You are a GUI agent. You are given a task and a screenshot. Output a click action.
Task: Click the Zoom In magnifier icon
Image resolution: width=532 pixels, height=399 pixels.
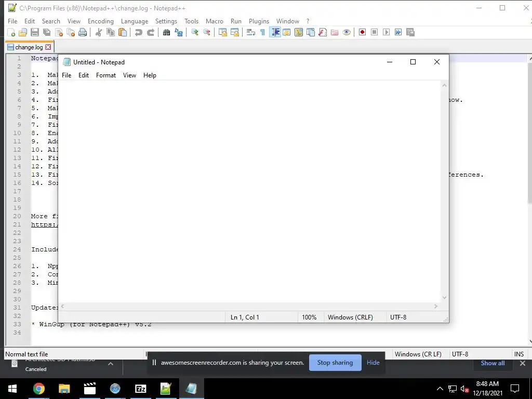tap(194, 32)
